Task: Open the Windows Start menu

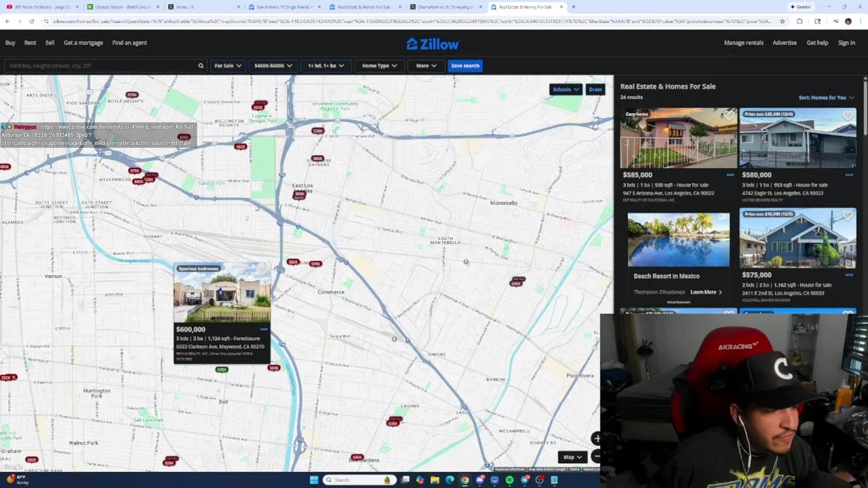Action: point(313,480)
